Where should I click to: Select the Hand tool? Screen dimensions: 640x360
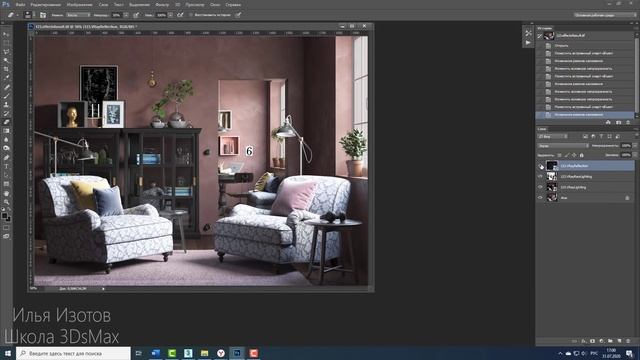(x=6, y=193)
